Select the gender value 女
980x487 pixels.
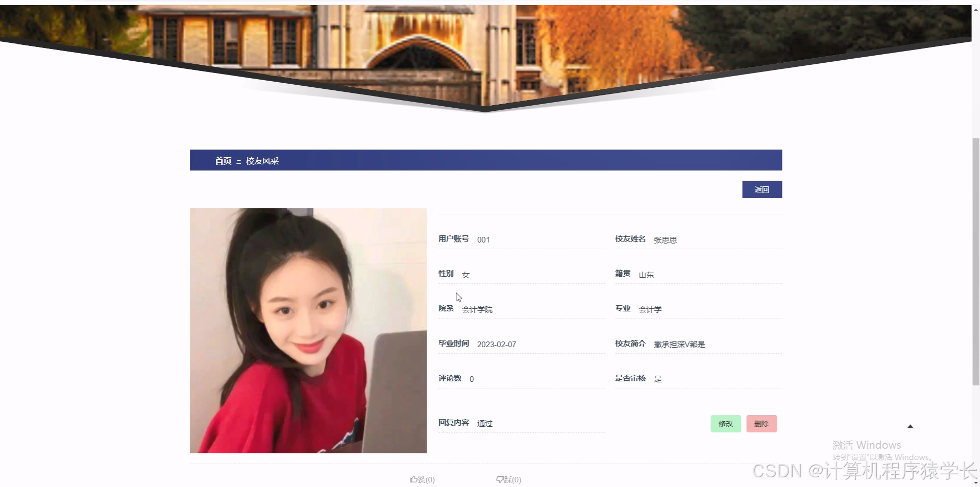click(x=465, y=275)
